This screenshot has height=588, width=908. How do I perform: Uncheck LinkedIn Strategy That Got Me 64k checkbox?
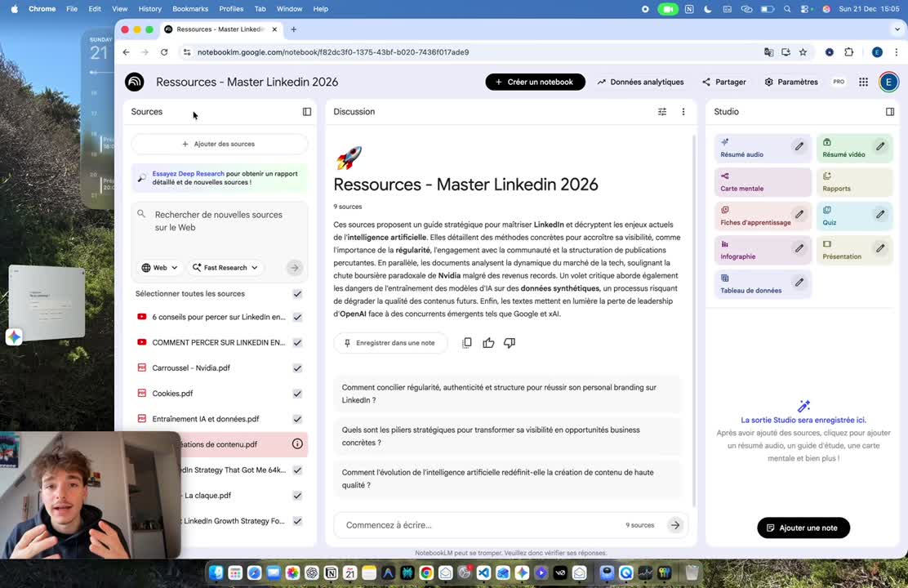(x=297, y=470)
